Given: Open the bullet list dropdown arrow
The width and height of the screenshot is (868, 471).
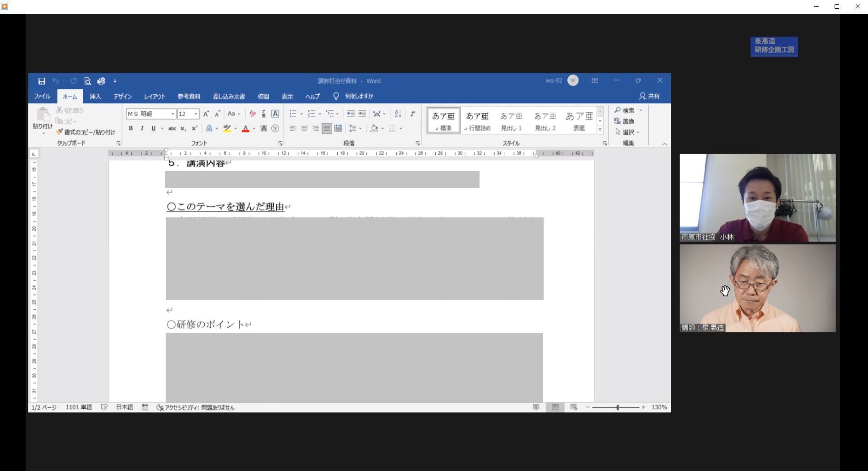Looking at the screenshot, I should (302, 114).
